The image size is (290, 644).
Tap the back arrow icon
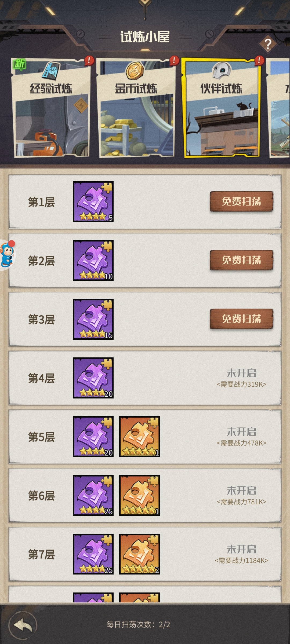(23, 625)
